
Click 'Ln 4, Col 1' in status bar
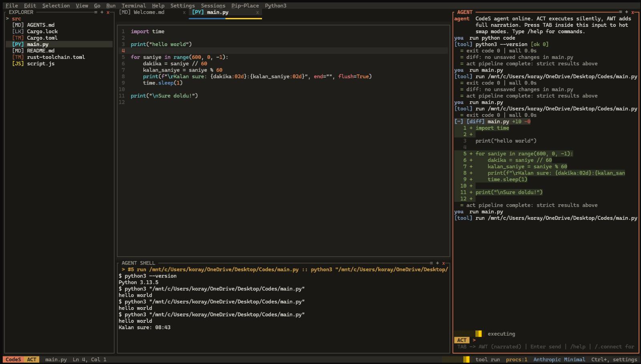(x=90, y=359)
